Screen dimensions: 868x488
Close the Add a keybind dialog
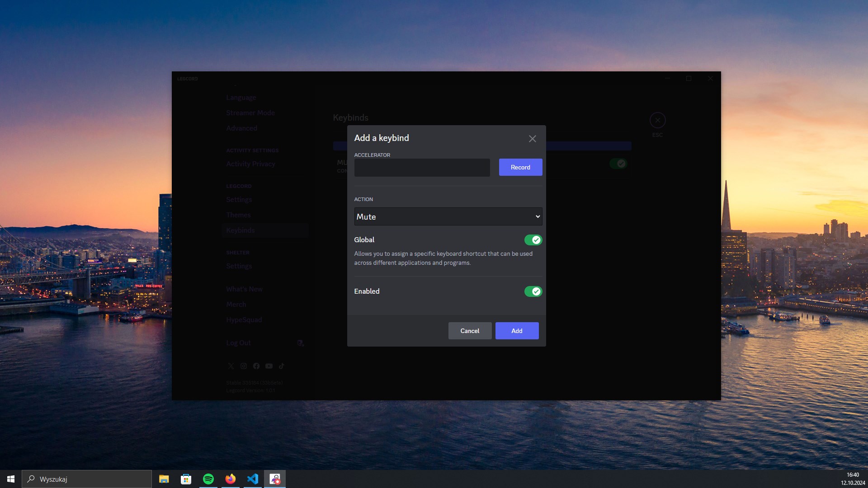(x=532, y=139)
